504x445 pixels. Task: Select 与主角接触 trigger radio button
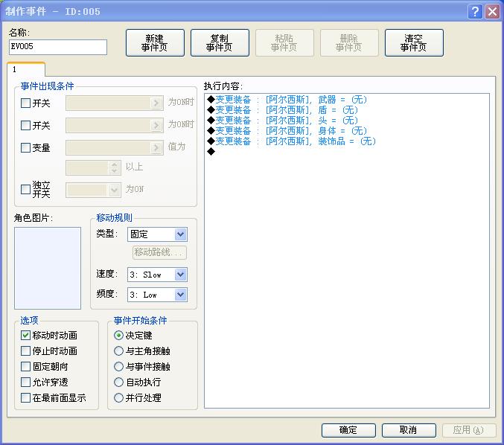(x=118, y=350)
